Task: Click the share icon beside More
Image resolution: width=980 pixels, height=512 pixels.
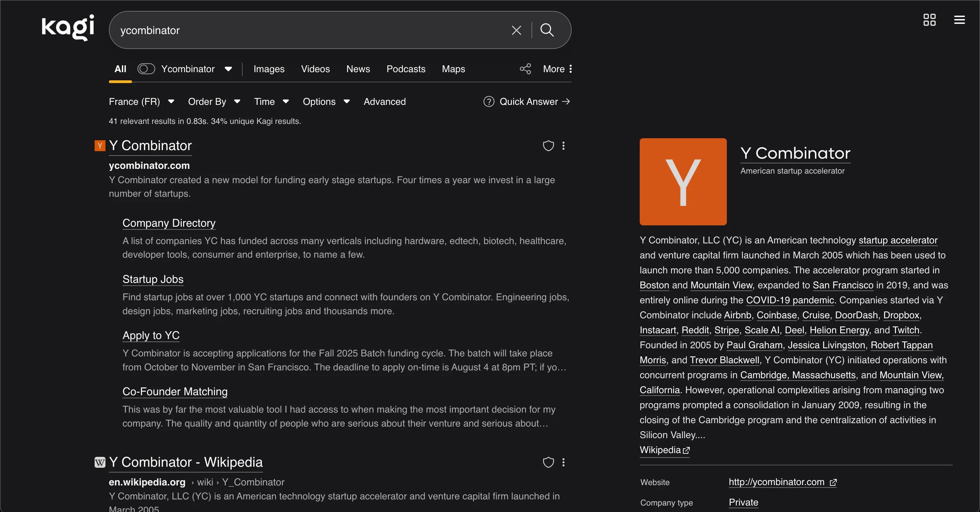Action: click(525, 69)
